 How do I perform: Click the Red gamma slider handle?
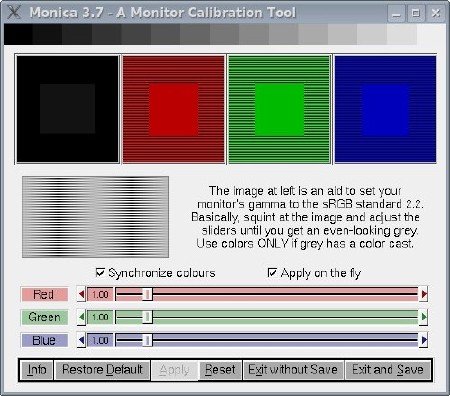147,294
